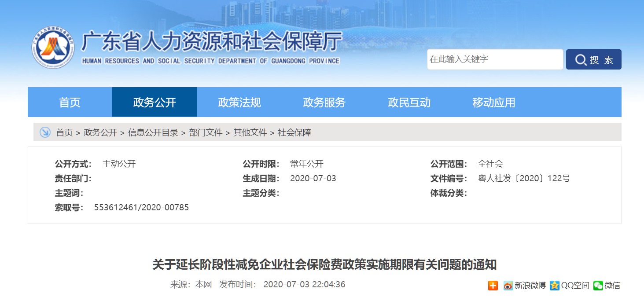Viewport: 644px width, 297px height.
Task: Open 部门文件 breadcrumb link
Action: [x=206, y=132]
